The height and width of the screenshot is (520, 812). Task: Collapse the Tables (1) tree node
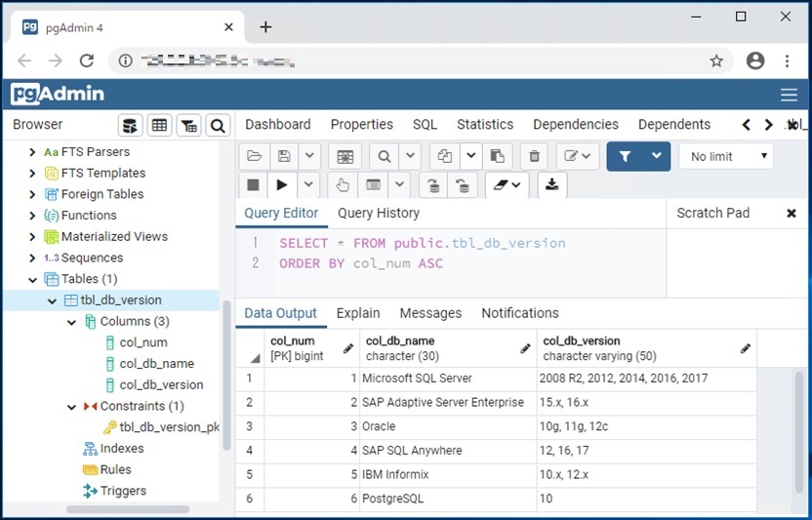point(33,279)
